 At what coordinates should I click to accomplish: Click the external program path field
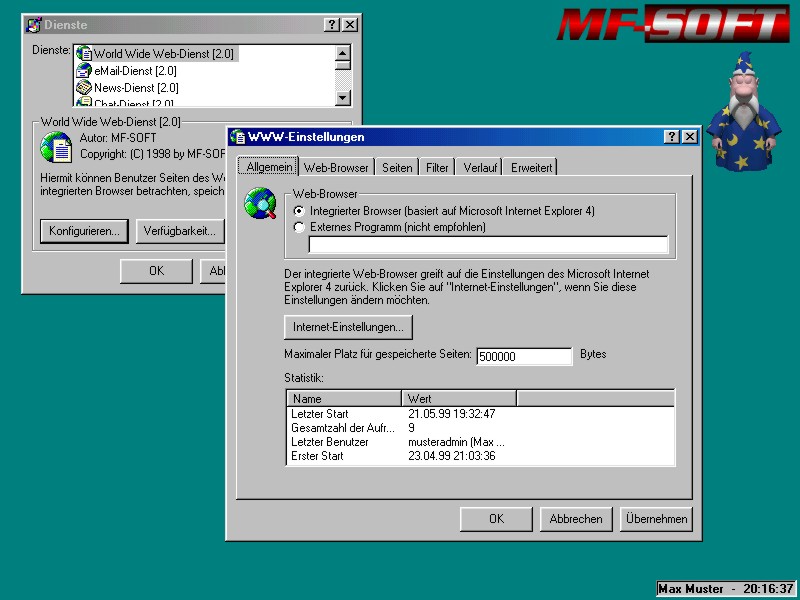488,244
